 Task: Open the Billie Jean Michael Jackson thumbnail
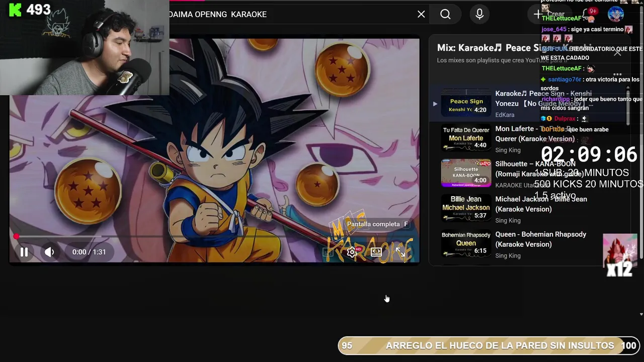[466, 208]
